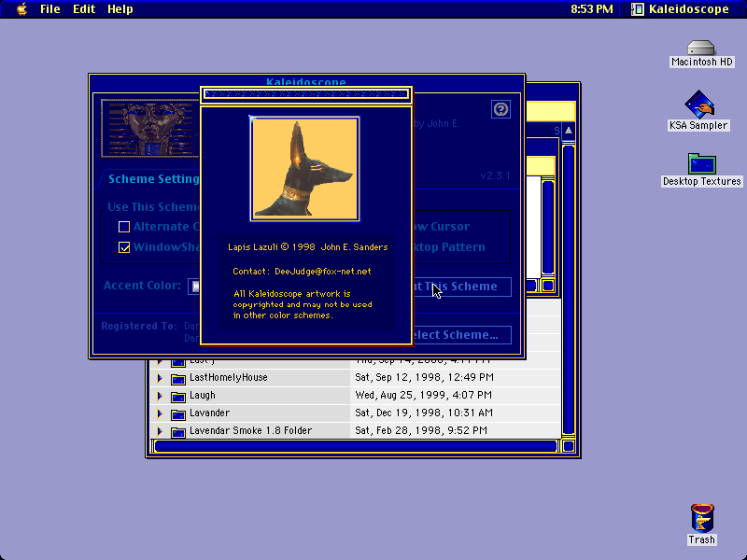This screenshot has height=560, width=747.
Task: Click the Lavendar Smoke 1.8 Folder icon
Action: (178, 431)
